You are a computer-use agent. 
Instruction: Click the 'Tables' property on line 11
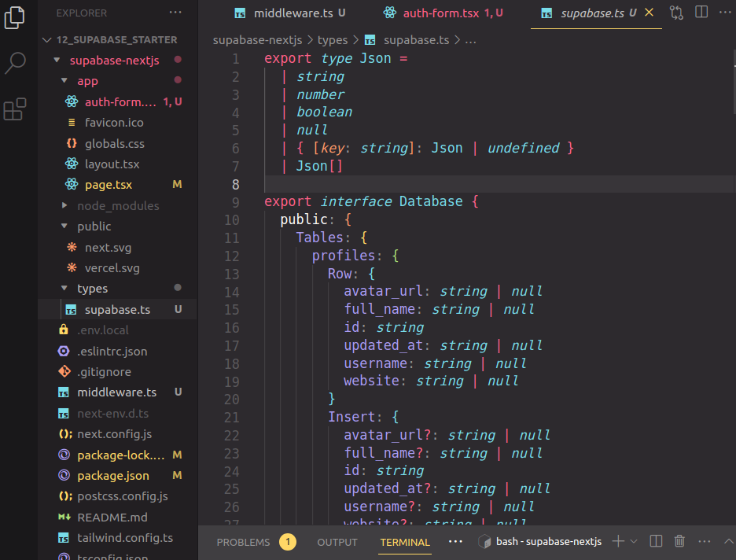(320, 238)
